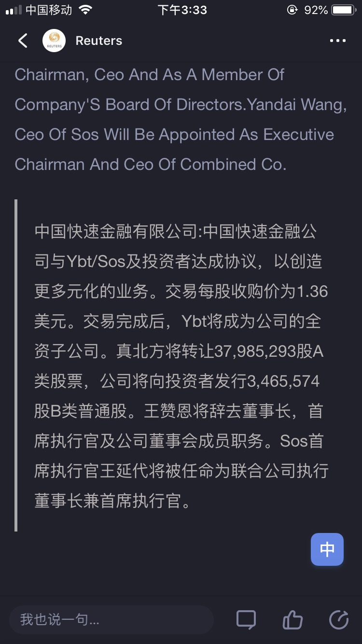The image size is (362, 644).
Task: Open the Reuters profile avatar
Action: pyautogui.click(x=54, y=41)
